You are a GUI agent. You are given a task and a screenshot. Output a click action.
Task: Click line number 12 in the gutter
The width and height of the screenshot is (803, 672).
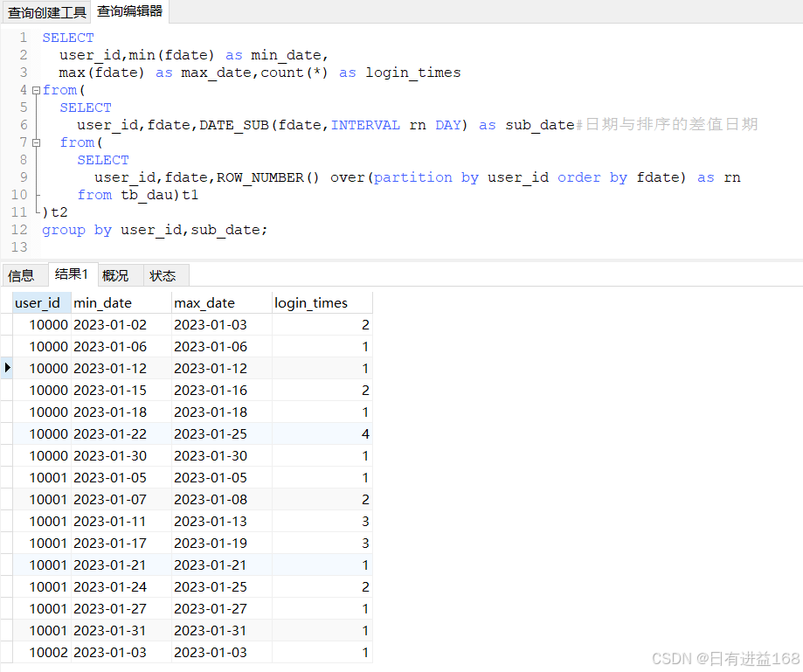19,230
